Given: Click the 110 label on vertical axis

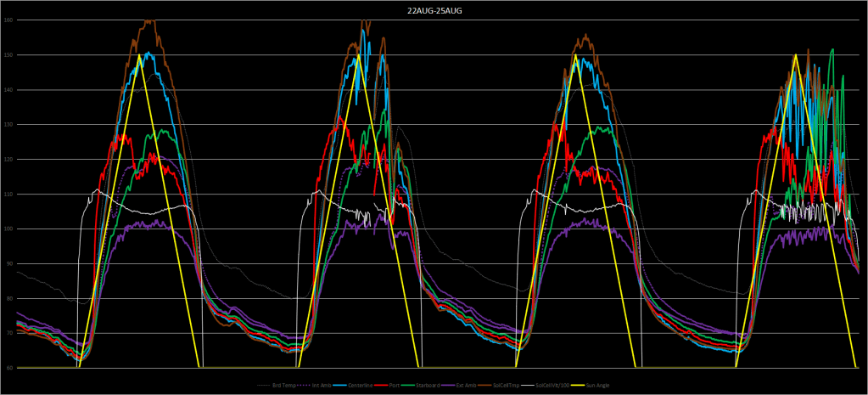Looking at the screenshot, I should tap(9, 195).
